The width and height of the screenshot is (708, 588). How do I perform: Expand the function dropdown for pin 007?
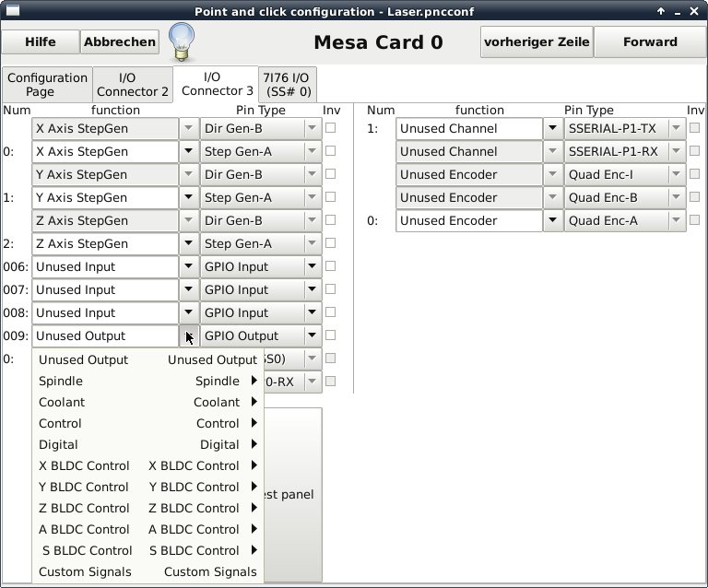click(189, 289)
